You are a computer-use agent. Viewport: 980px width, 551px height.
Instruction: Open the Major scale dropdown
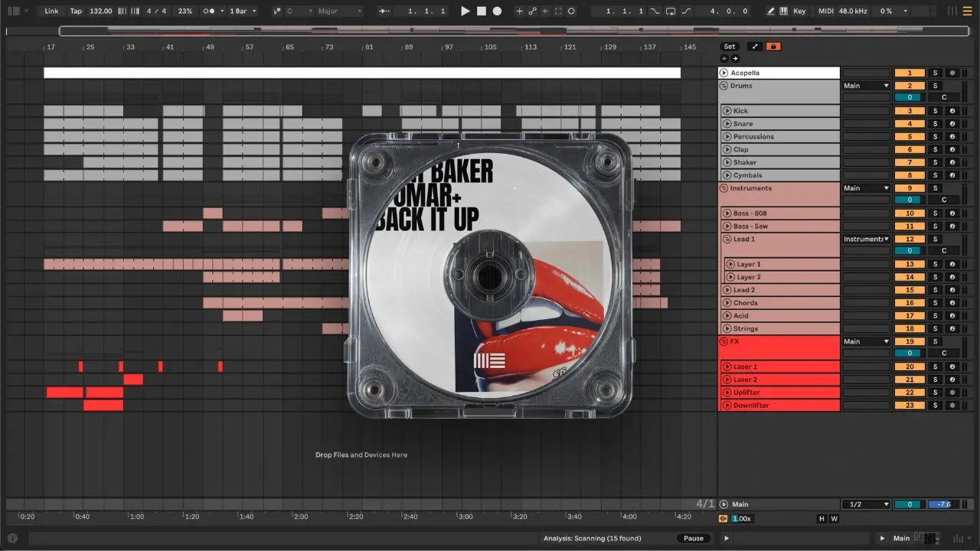pyautogui.click(x=339, y=11)
